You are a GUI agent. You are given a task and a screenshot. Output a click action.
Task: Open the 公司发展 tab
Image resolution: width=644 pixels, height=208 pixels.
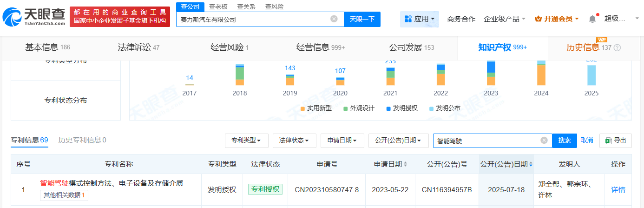tap(412, 47)
